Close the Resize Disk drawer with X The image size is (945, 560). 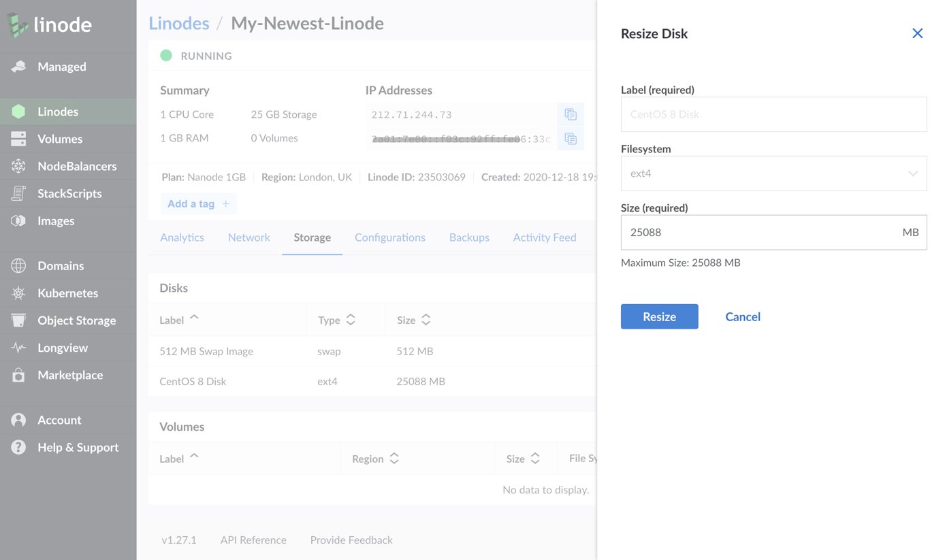(x=918, y=33)
